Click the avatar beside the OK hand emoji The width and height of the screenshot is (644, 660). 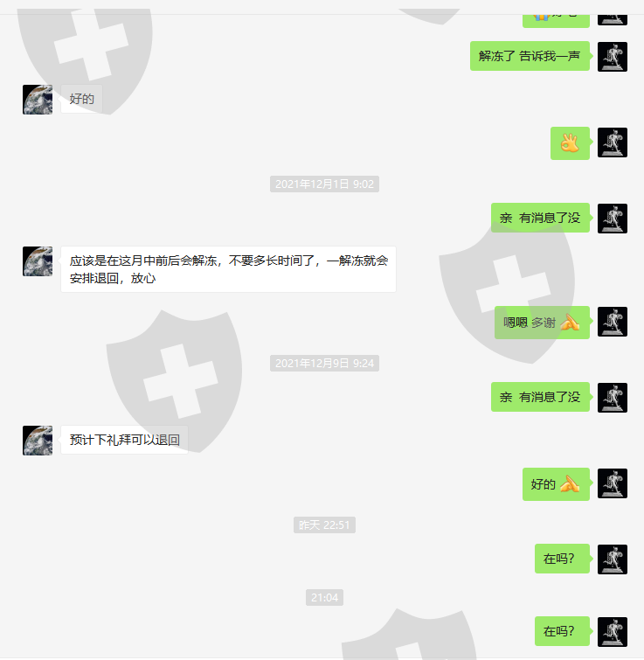click(612, 142)
